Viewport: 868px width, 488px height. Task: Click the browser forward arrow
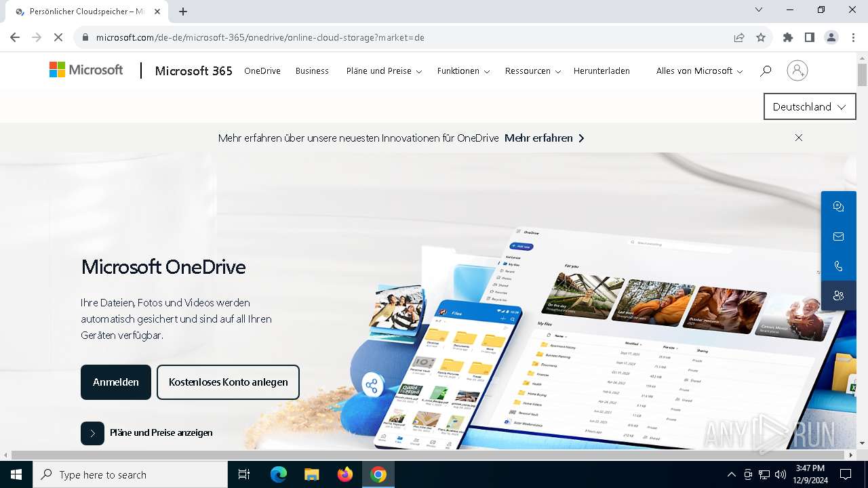click(37, 37)
